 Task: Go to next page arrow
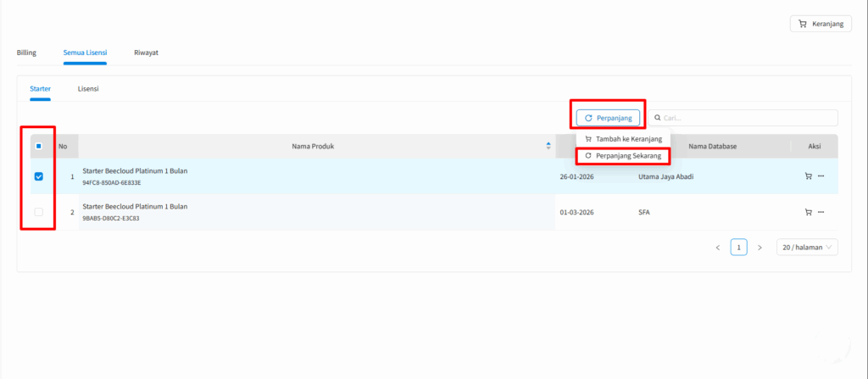tap(759, 248)
